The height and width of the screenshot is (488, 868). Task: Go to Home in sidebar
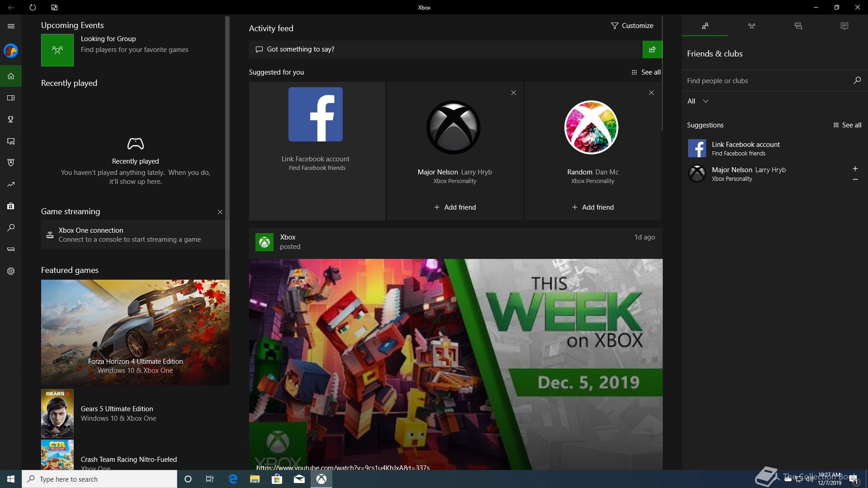(11, 76)
